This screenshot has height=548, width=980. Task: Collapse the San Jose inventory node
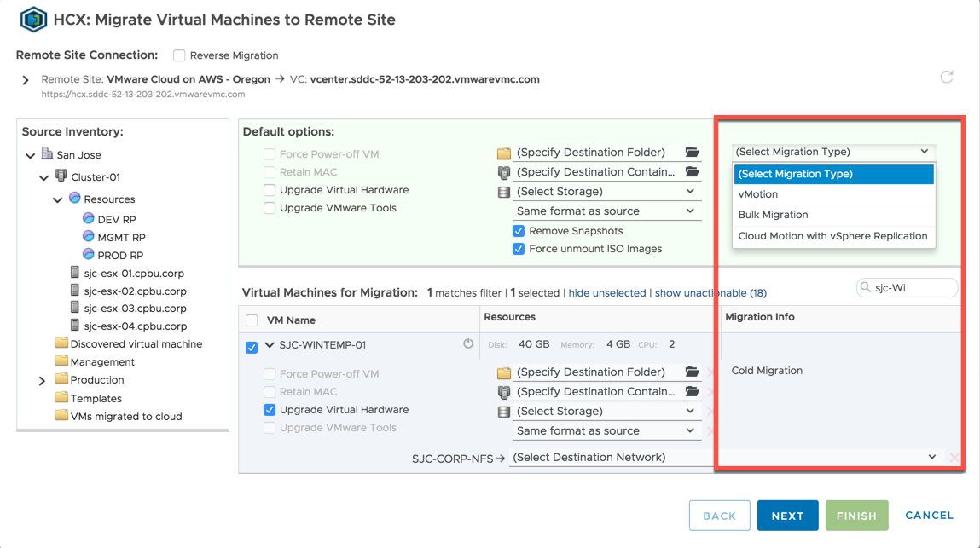[31, 156]
